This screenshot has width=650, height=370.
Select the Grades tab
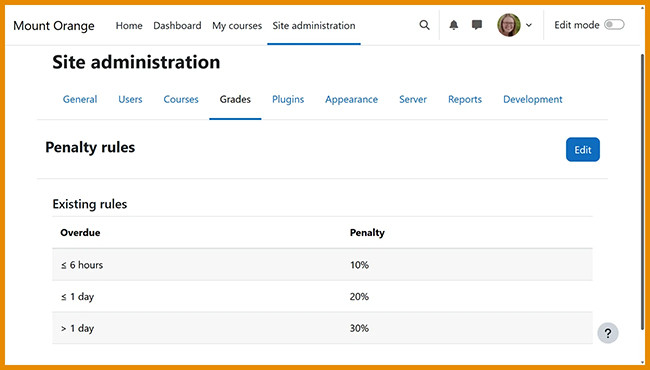click(x=235, y=99)
